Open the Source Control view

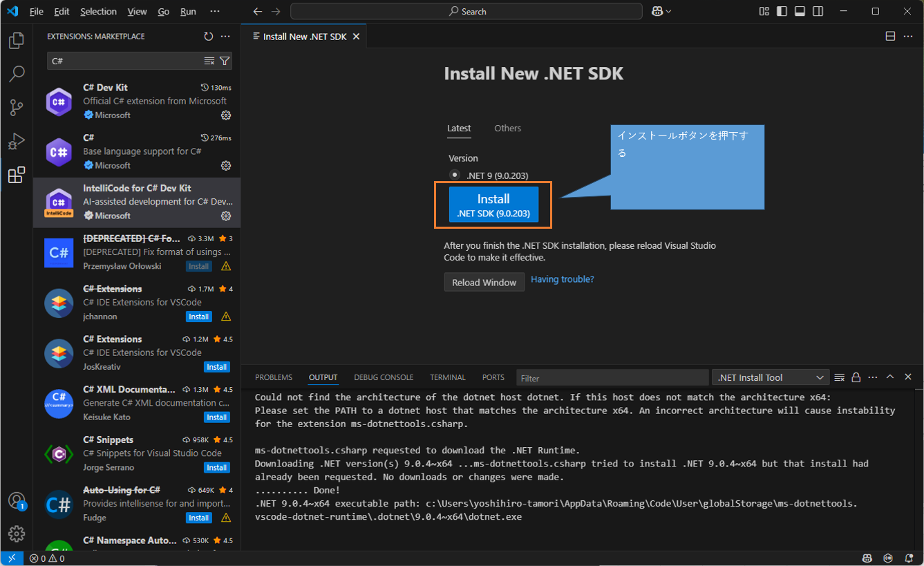(x=17, y=107)
